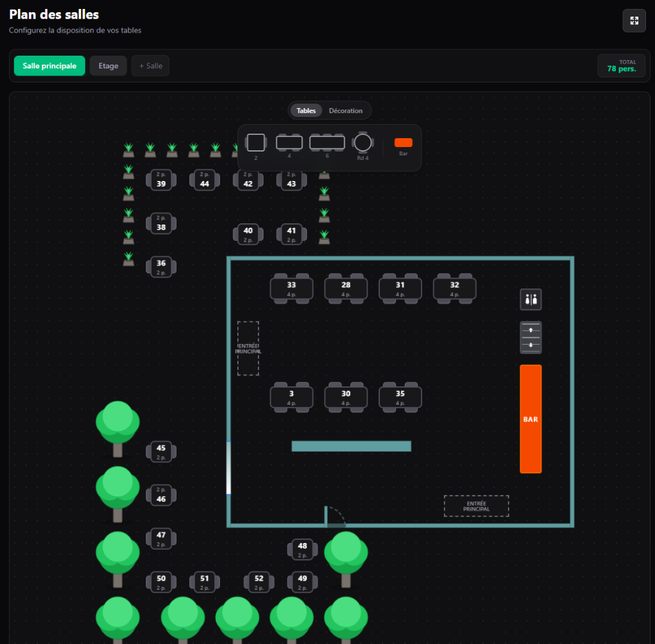The image size is (655, 644).
Task: Select table 33 in the room
Action: (x=292, y=288)
